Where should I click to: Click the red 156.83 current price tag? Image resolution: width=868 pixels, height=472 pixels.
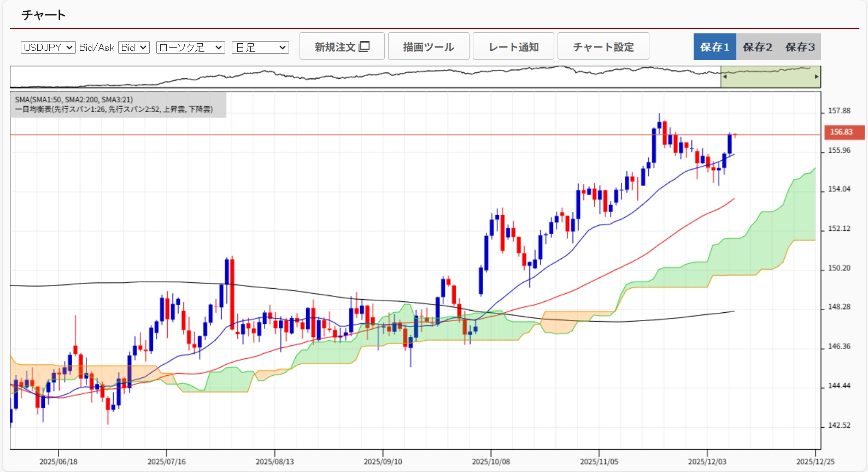click(843, 132)
